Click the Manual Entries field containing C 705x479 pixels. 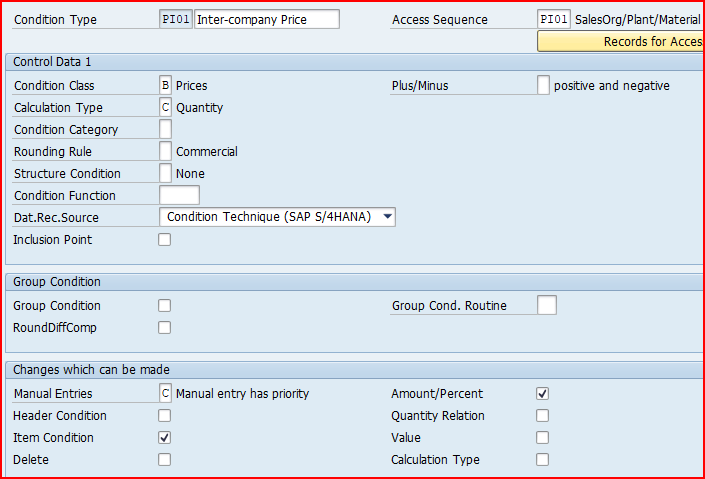pos(165,393)
